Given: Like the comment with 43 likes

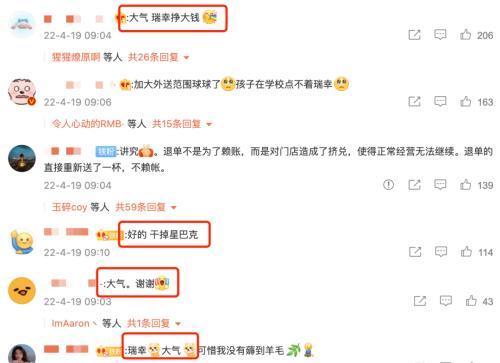Looking at the screenshot, I should [x=471, y=301].
